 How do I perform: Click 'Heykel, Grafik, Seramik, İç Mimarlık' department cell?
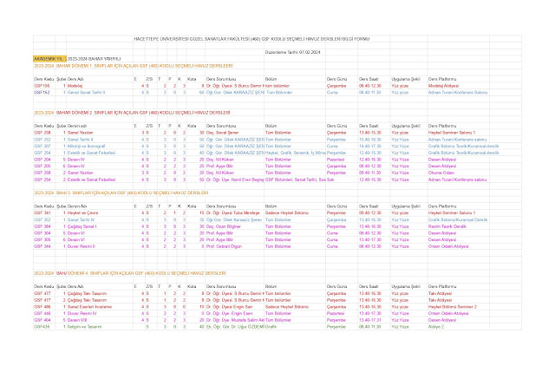click(x=295, y=153)
